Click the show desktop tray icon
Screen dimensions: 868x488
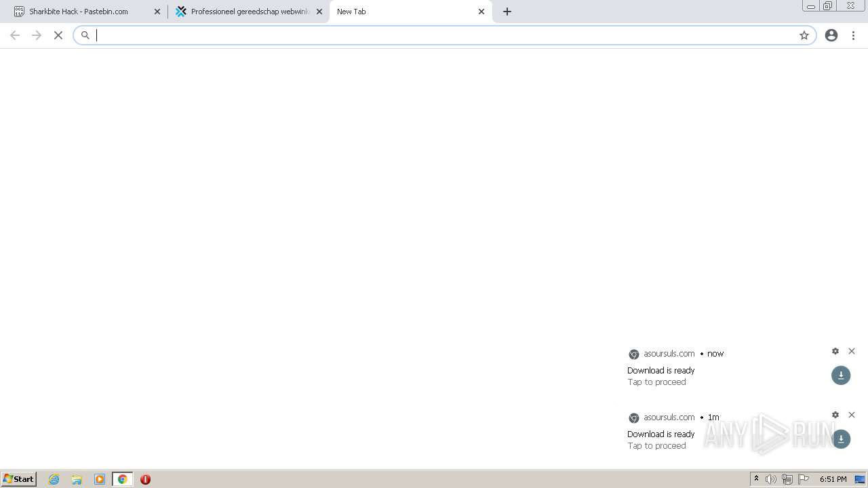[x=860, y=479]
